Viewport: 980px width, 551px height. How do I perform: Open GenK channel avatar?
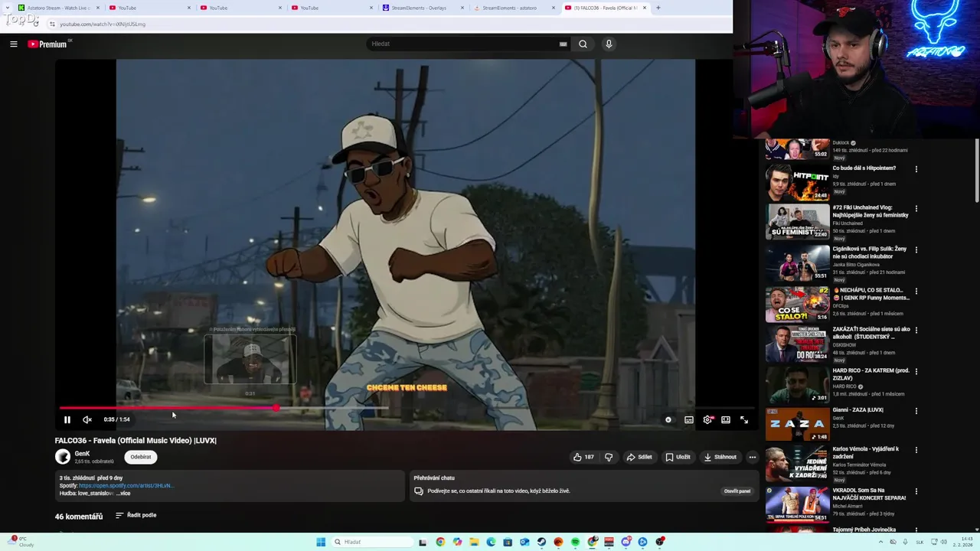click(x=63, y=457)
